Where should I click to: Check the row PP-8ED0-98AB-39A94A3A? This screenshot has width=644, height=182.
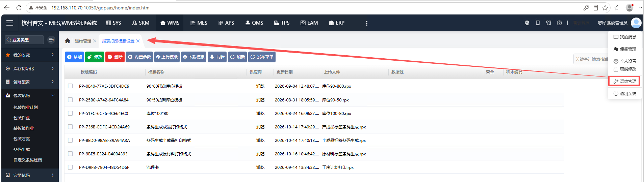[x=70, y=140]
